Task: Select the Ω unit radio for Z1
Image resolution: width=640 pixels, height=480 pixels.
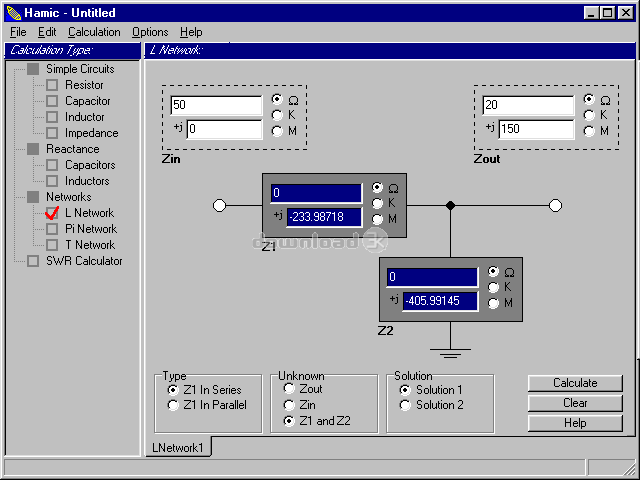Action: tap(377, 187)
